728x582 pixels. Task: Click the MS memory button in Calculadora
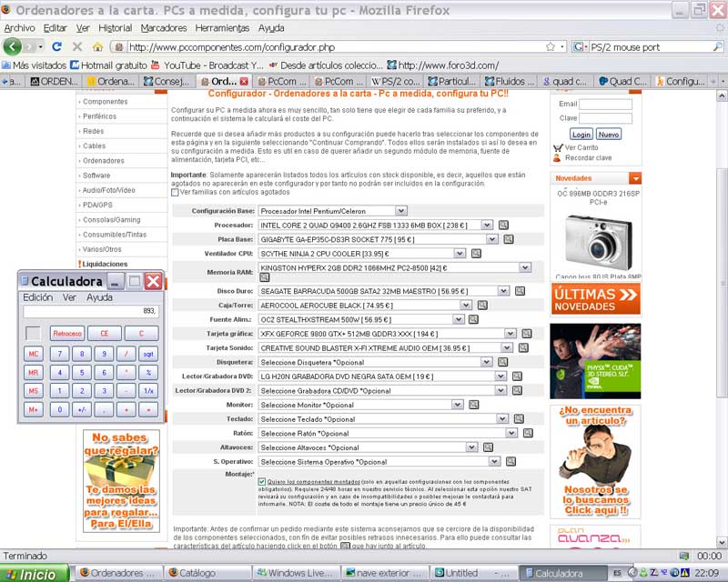(34, 391)
